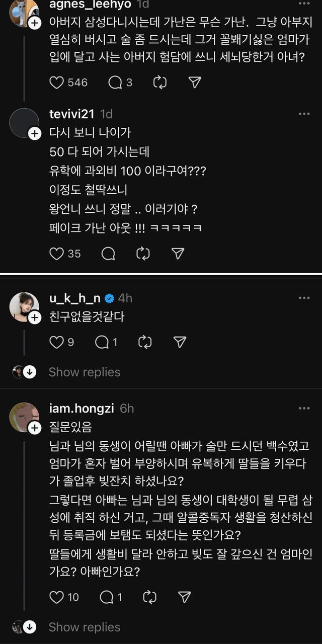Follow u_k_h_n using the plus badge

34,317
